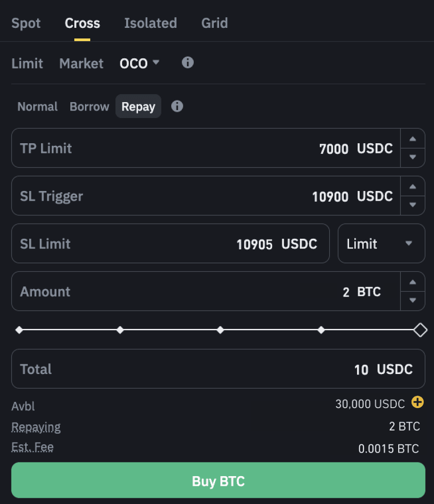Increase TP Limit with the up arrow
This screenshot has width=434, height=504.
tap(413, 139)
